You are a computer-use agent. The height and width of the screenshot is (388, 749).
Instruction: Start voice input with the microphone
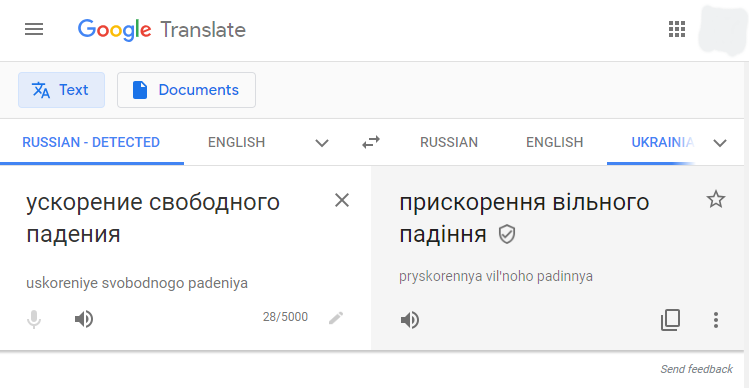pyautogui.click(x=34, y=319)
